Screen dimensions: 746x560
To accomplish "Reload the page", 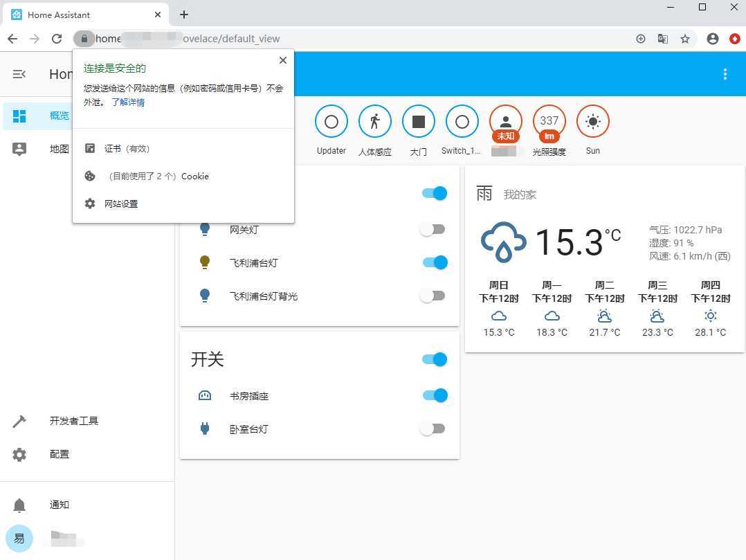I will [57, 39].
